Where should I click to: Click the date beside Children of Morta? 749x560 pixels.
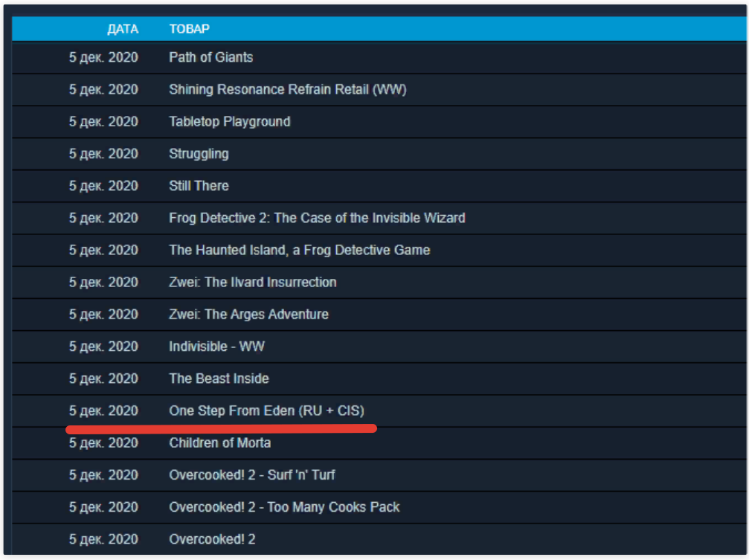(x=103, y=443)
